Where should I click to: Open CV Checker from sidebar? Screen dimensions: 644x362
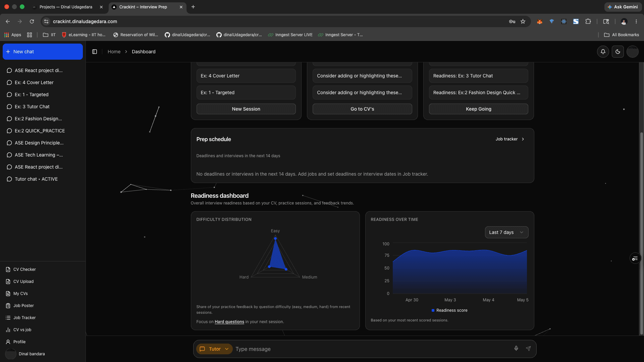pyautogui.click(x=43, y=269)
